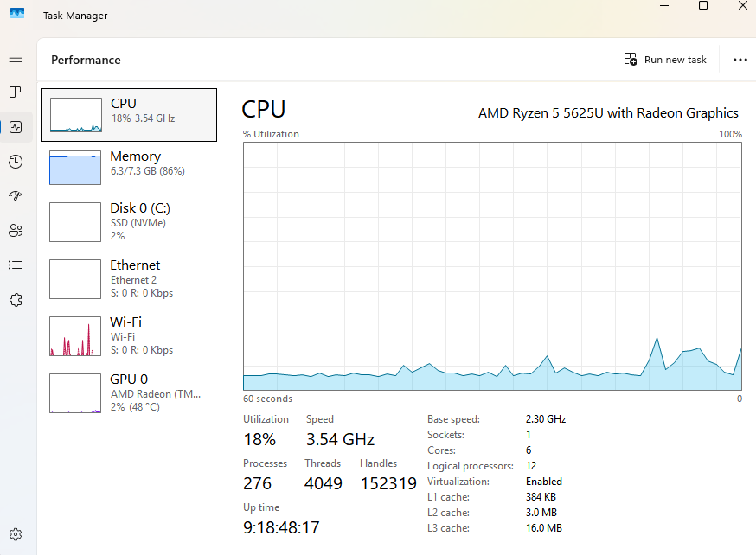Select Disk 0 (C:) item

pyautogui.click(x=130, y=221)
